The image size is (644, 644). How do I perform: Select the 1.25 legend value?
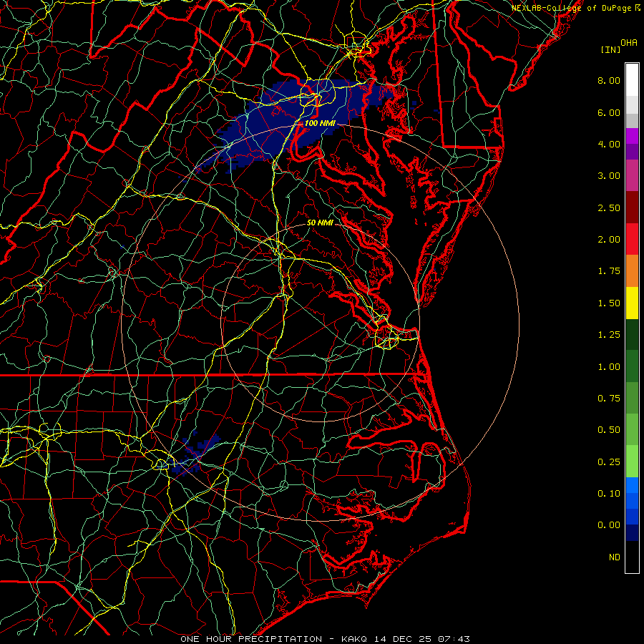[x=609, y=335]
